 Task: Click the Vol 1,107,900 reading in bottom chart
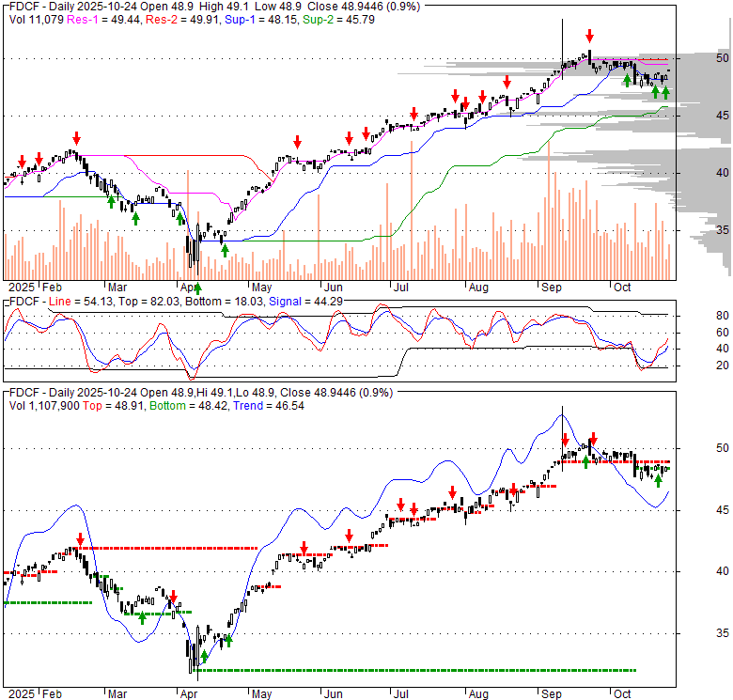tap(44, 406)
